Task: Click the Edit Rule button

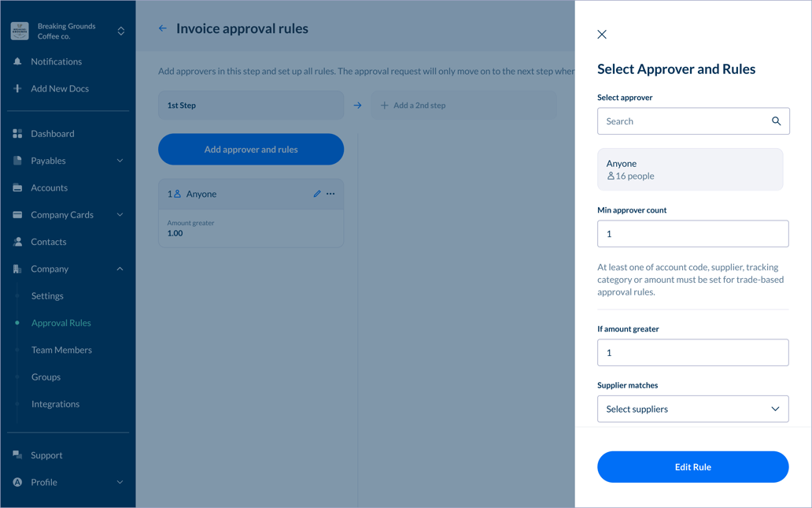Action: pos(692,466)
